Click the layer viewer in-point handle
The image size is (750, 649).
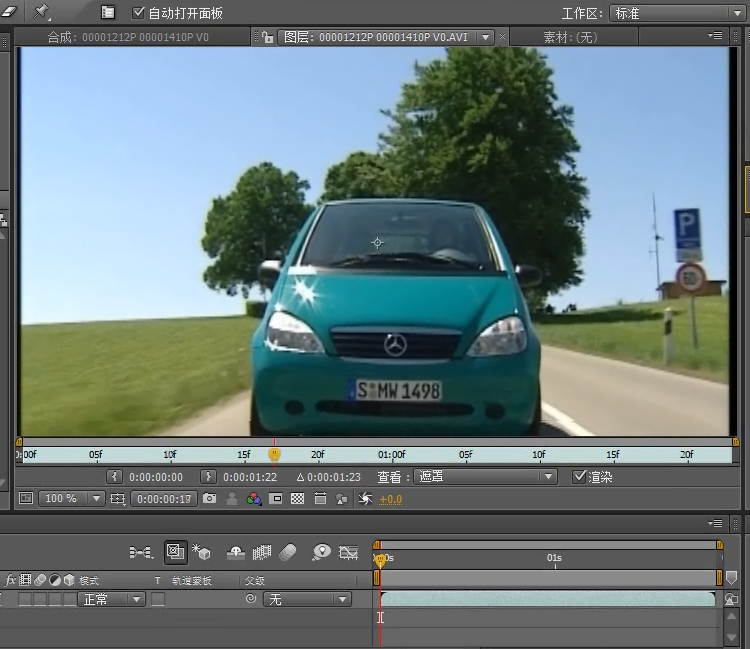[x=19, y=442]
